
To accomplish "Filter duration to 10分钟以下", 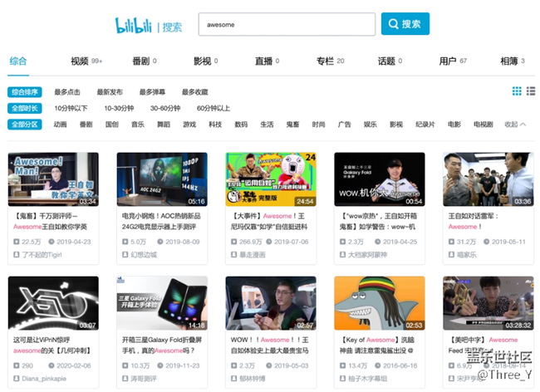I will 71,108.
